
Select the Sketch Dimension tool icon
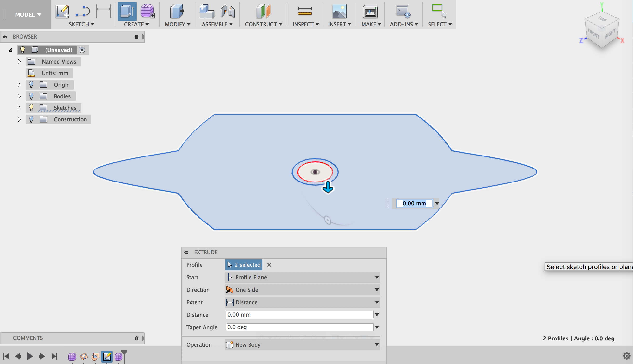pyautogui.click(x=103, y=11)
